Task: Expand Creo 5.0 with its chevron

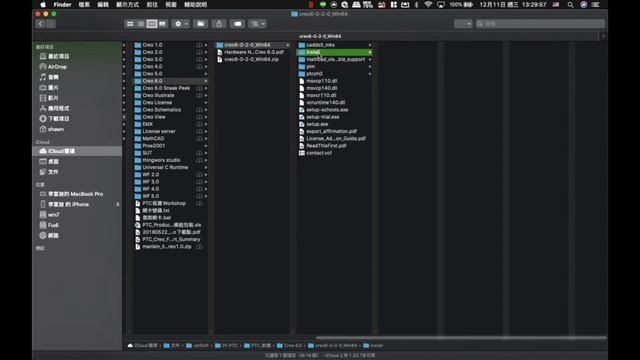Action: 206,74
